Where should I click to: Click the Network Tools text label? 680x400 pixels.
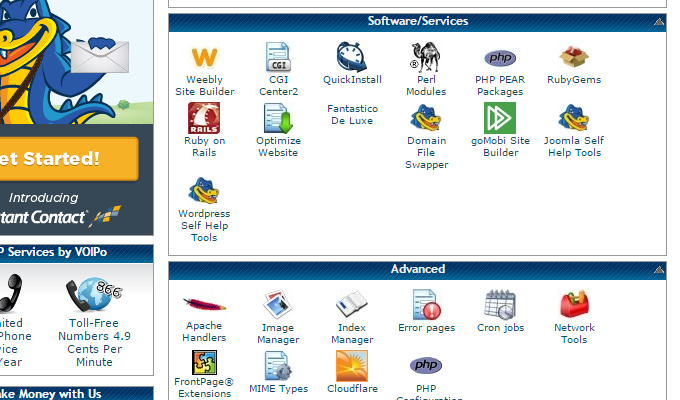point(574,334)
